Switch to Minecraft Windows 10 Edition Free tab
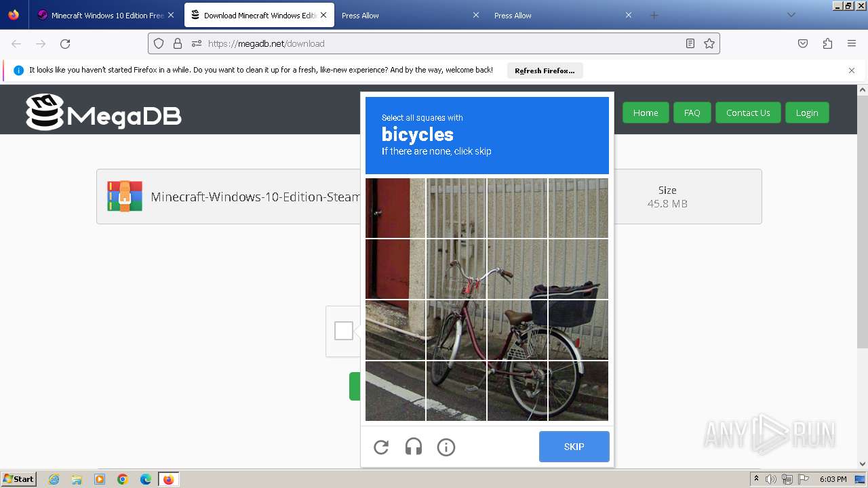The width and height of the screenshot is (868, 488). 106,15
